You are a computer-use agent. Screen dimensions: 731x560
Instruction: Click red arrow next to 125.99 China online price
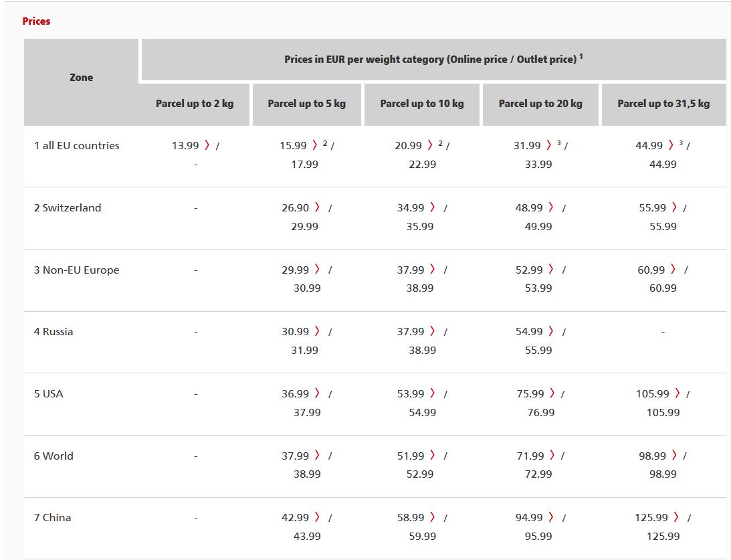(x=676, y=517)
